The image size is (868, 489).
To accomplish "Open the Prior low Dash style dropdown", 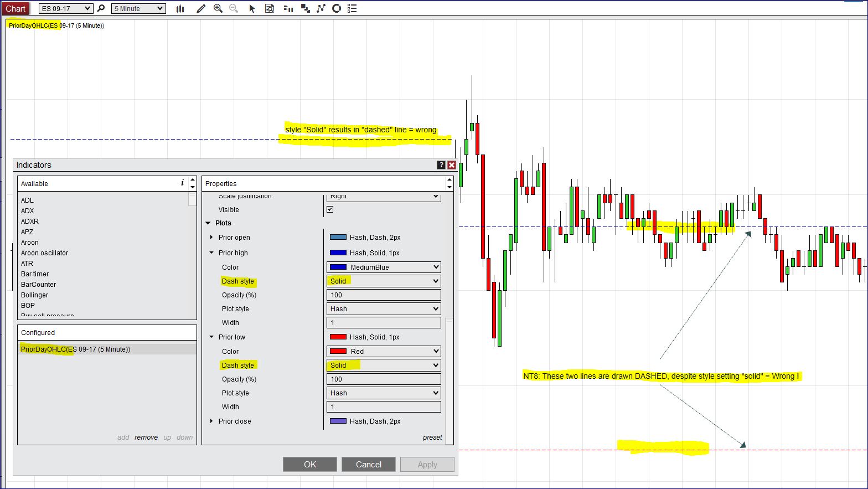I will tap(384, 365).
